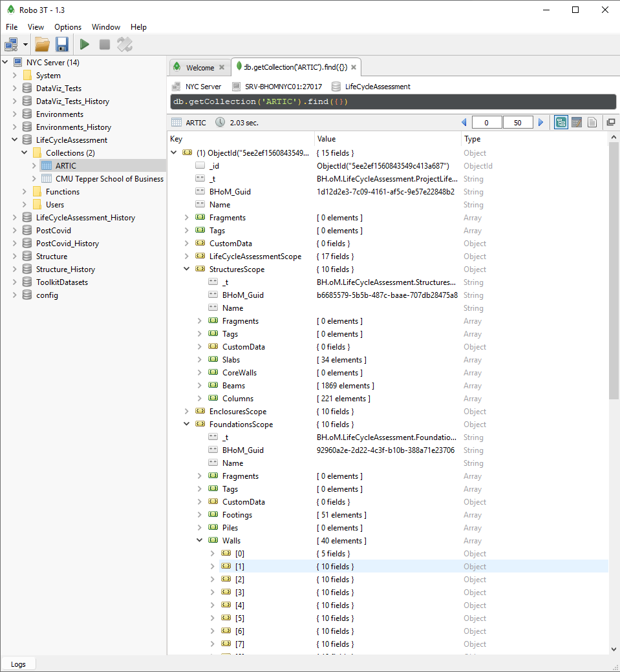Click the Slabs array icon
The width and height of the screenshot is (620, 672).
[x=213, y=359]
